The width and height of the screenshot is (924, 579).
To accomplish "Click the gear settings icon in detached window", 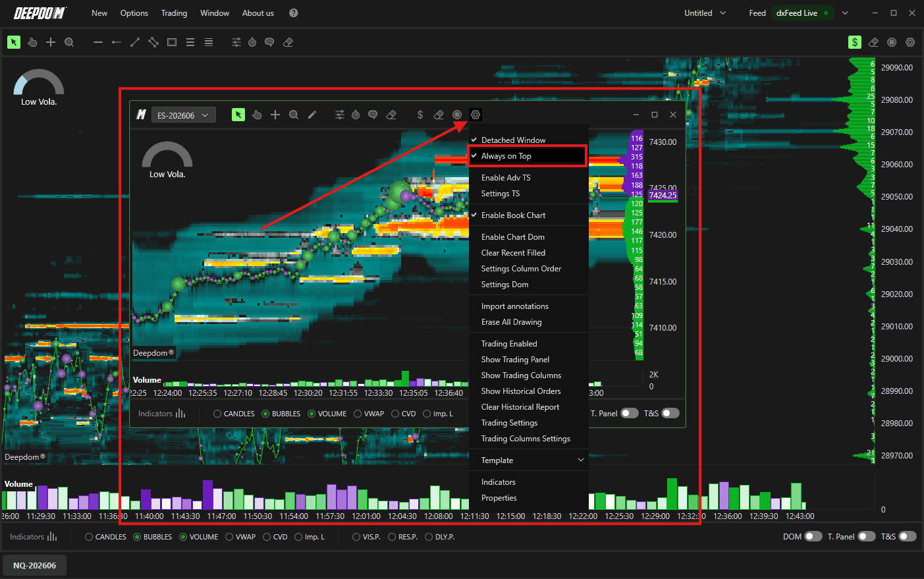I will point(476,115).
